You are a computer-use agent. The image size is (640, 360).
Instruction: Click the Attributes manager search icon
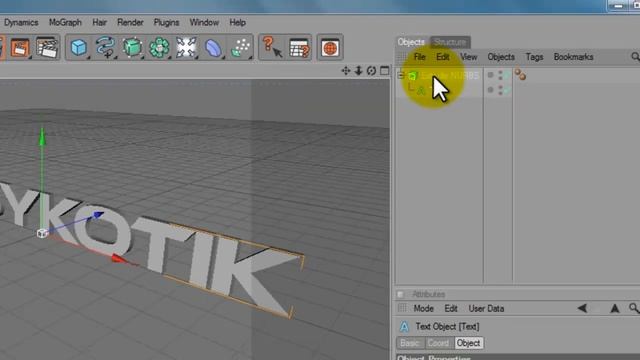pyautogui.click(x=634, y=308)
